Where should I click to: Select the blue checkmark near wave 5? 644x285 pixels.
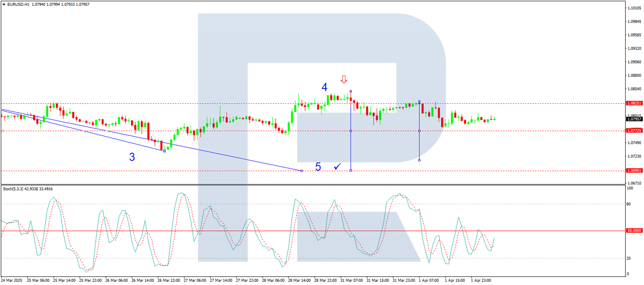[338, 166]
